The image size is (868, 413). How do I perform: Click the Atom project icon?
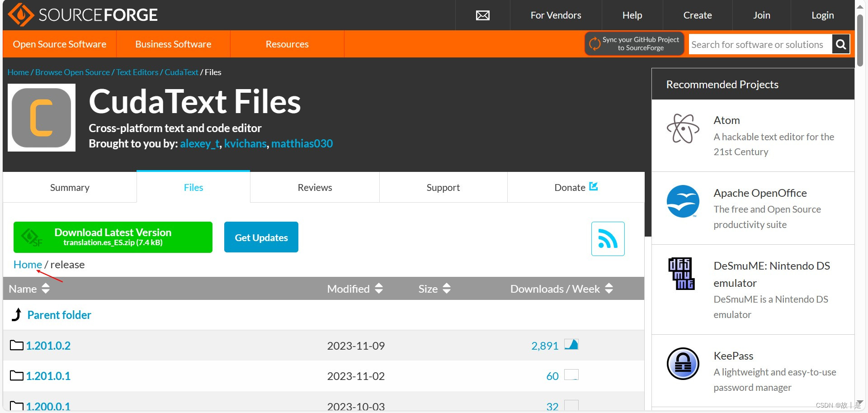tap(683, 128)
